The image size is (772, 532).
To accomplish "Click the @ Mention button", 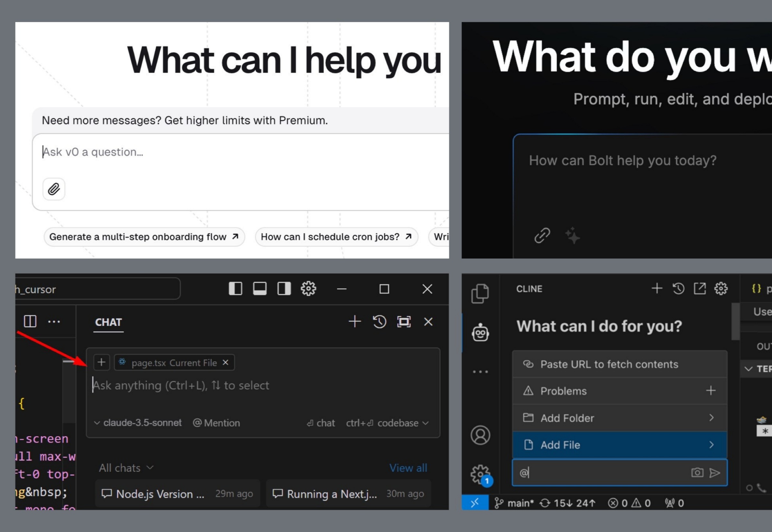I will point(216,423).
